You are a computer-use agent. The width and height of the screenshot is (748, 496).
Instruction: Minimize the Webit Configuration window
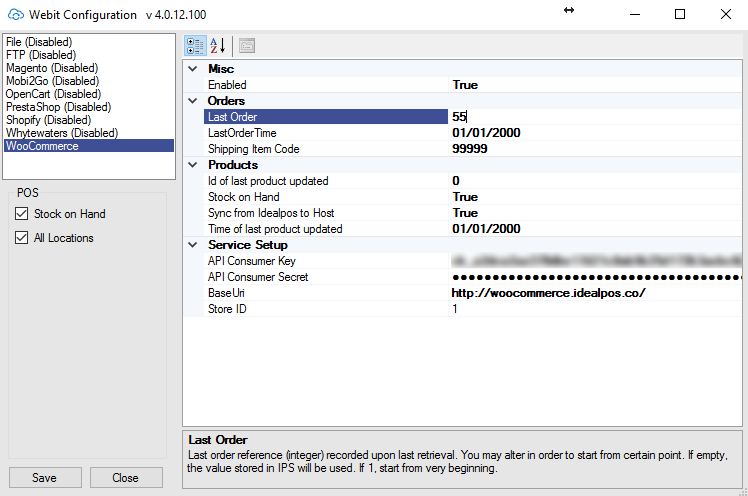pos(634,14)
